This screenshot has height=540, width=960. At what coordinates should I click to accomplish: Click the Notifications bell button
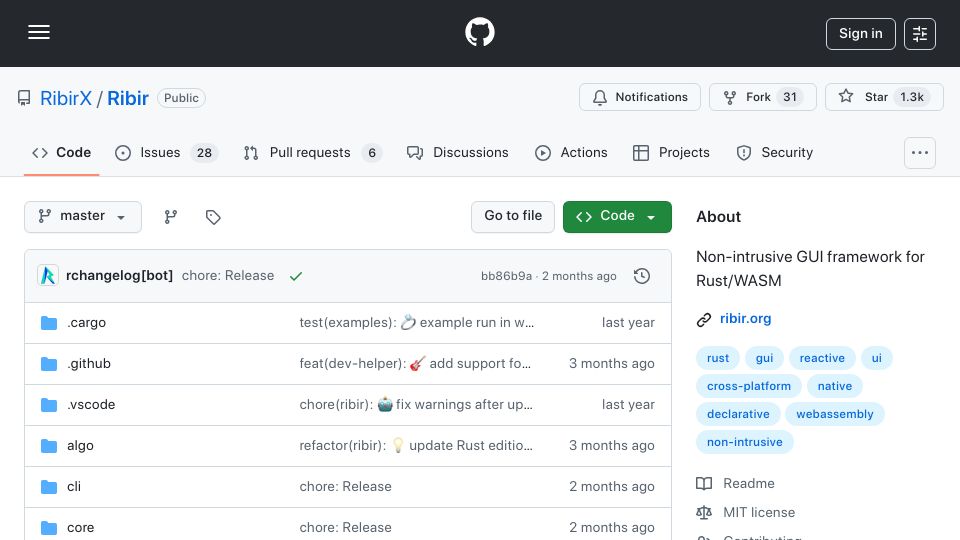point(640,97)
